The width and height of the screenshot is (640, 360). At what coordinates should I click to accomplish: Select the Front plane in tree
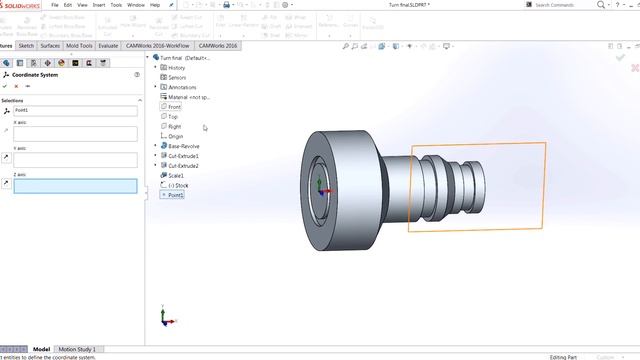pyautogui.click(x=171, y=107)
